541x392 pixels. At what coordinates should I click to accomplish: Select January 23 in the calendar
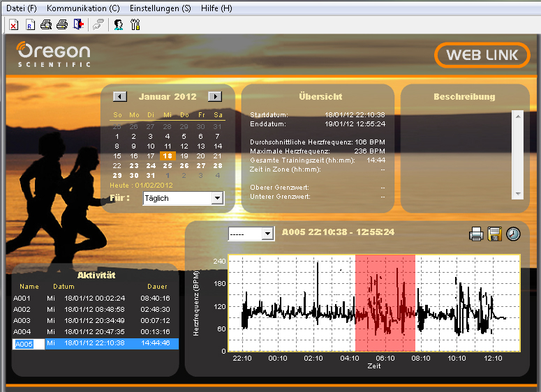pos(134,166)
